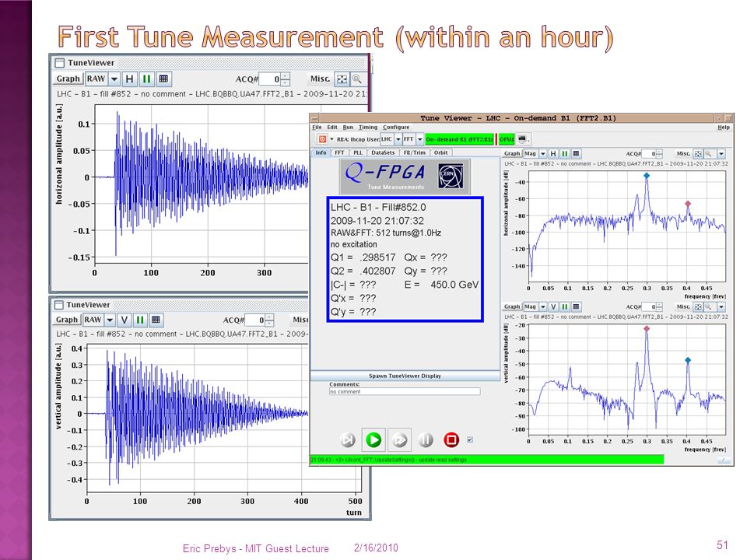The height and width of the screenshot is (560, 747).
Task: Open RAW dropdown in top-left TuneViewer
Action: click(114, 79)
